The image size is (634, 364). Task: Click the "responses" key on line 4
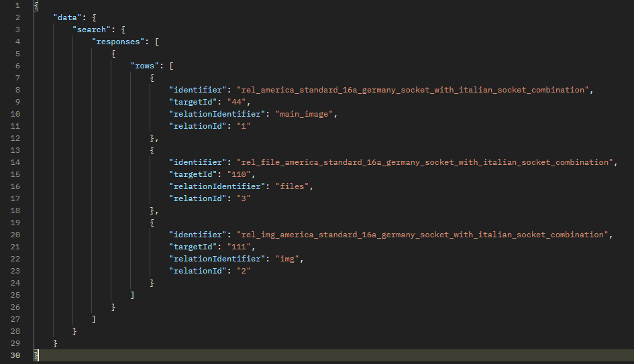click(119, 42)
